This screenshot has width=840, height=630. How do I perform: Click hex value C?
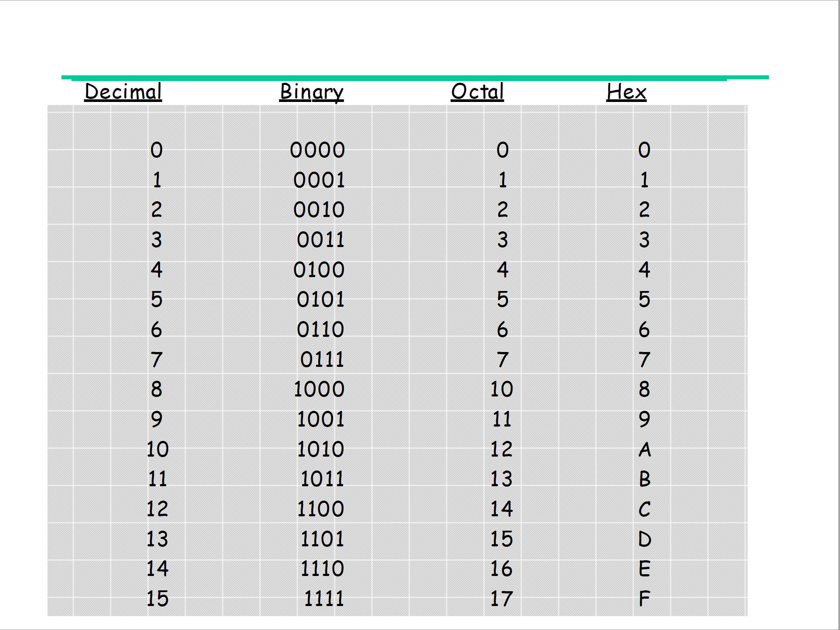coord(644,509)
